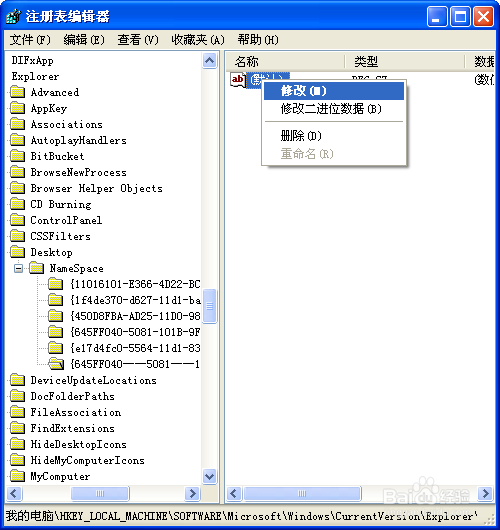Open the 收藏夹(A) menu

(x=198, y=40)
